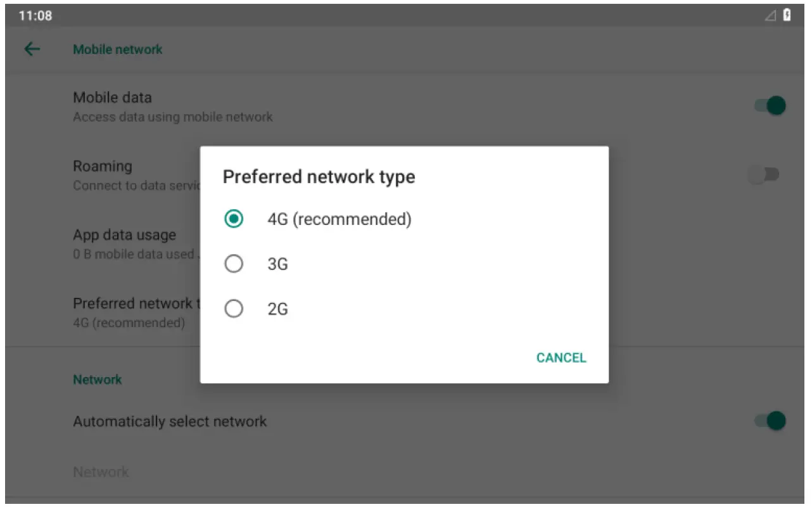The width and height of the screenshot is (812, 507).
Task: Pick the 2G radio button
Action: click(x=234, y=309)
